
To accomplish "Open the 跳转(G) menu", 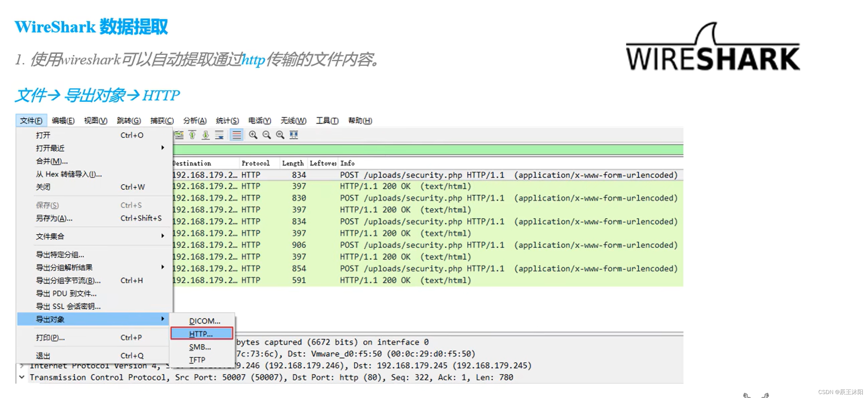I will point(129,120).
